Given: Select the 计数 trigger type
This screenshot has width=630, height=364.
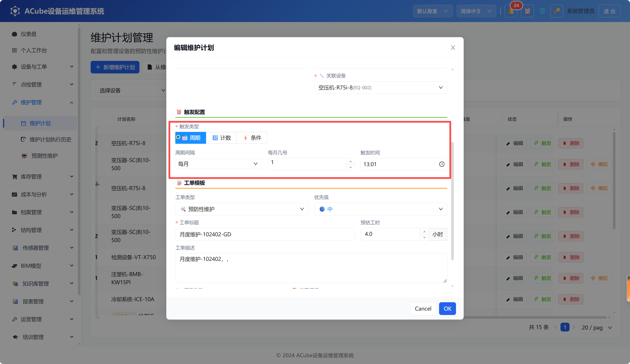Looking at the screenshot, I should [x=221, y=138].
